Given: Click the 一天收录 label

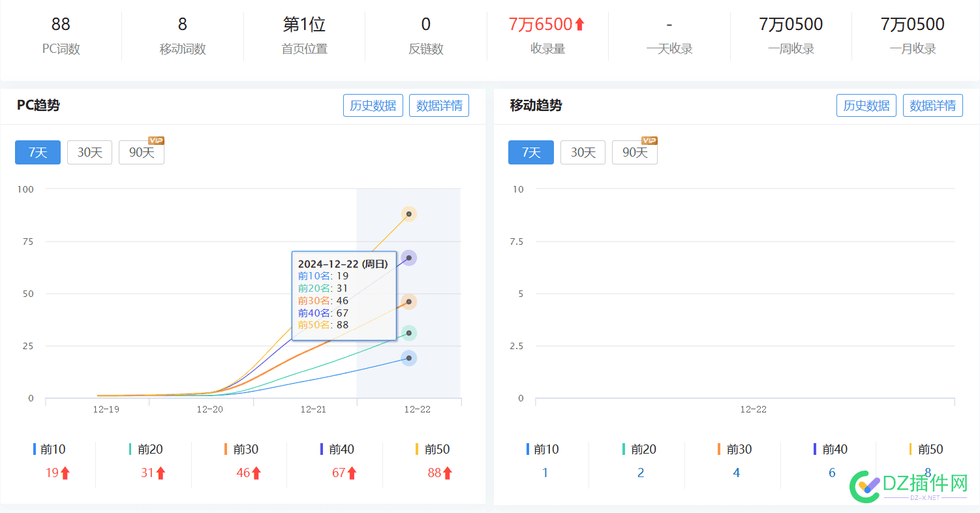Looking at the screenshot, I should coord(669,49).
